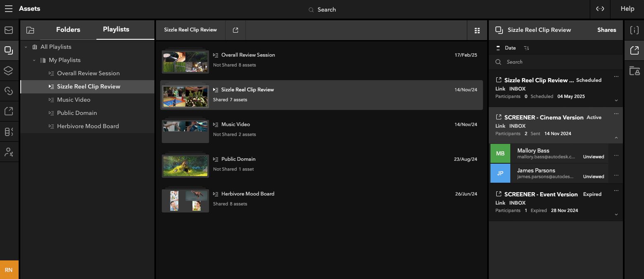Toggle the sort order icon next to Date
The width and height of the screenshot is (644, 279).
coord(526,48)
